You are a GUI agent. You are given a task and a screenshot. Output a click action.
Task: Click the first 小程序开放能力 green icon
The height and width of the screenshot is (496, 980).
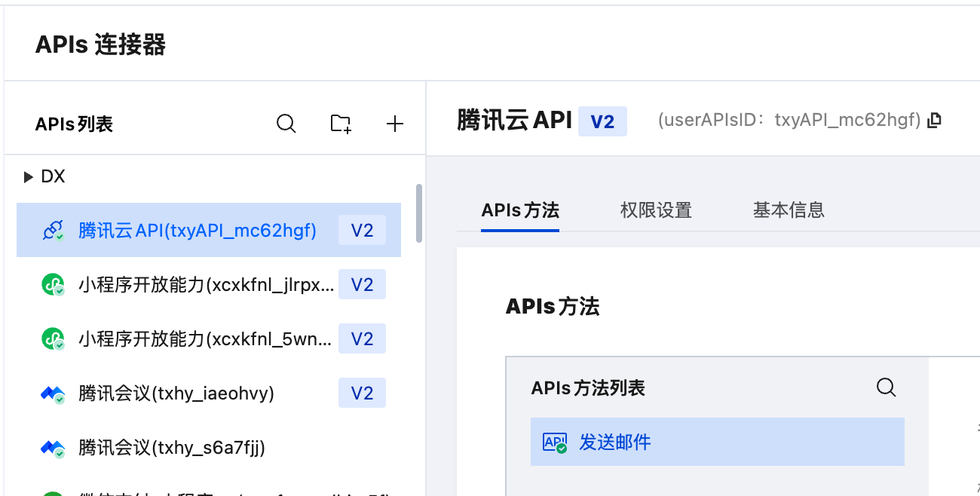pos(53,285)
